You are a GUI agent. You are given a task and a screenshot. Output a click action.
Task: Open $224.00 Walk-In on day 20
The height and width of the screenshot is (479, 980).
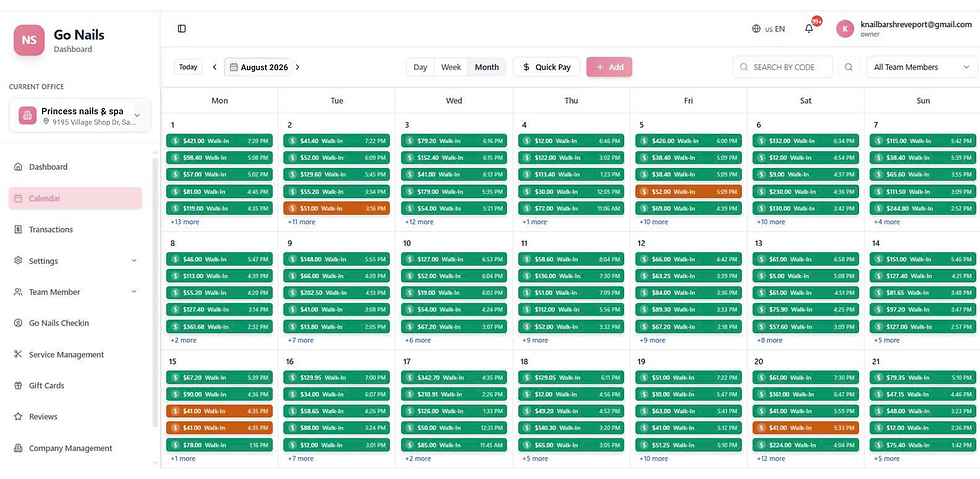click(806, 445)
